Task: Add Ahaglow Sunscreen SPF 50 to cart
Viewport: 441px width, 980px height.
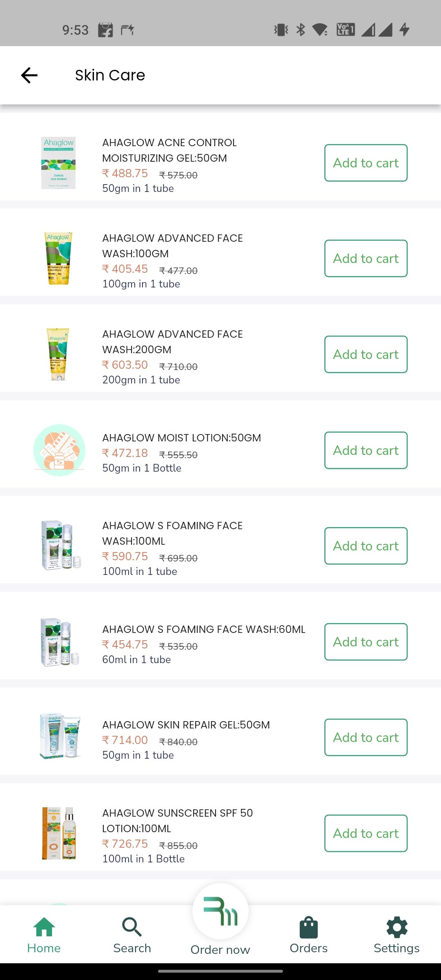Action: 366,833
